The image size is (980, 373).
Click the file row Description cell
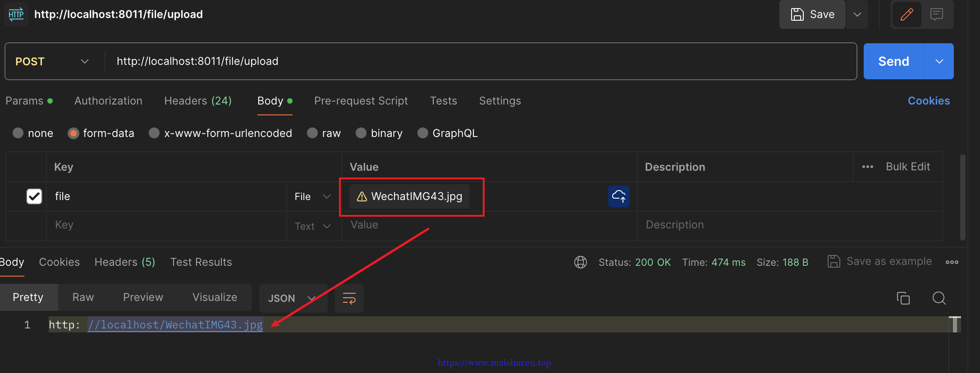[x=790, y=196]
